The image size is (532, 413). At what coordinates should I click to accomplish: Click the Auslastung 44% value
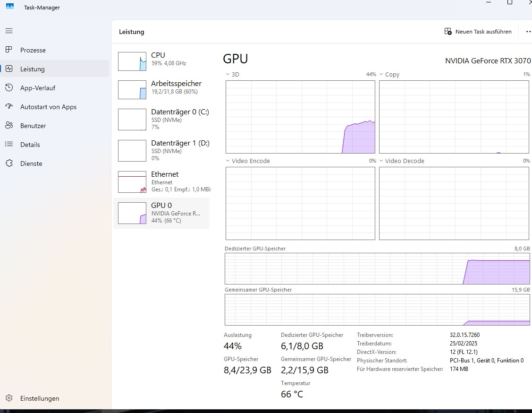click(x=233, y=346)
